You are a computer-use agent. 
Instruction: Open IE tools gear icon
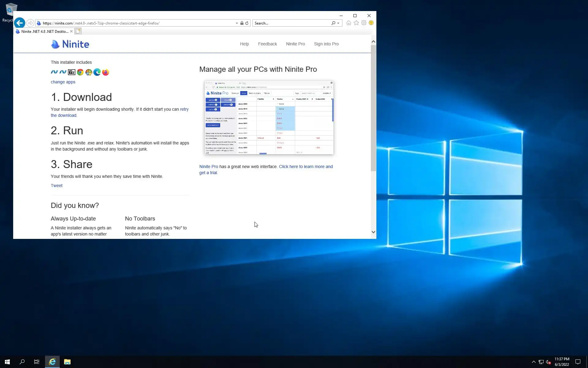(364, 23)
